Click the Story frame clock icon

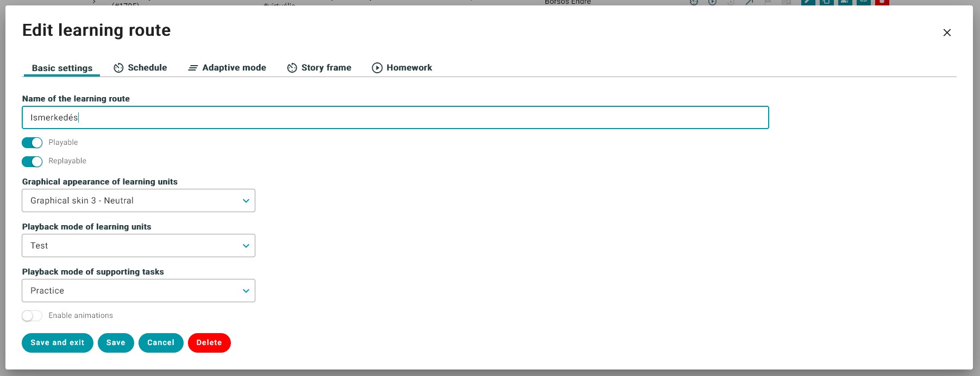[x=292, y=68]
